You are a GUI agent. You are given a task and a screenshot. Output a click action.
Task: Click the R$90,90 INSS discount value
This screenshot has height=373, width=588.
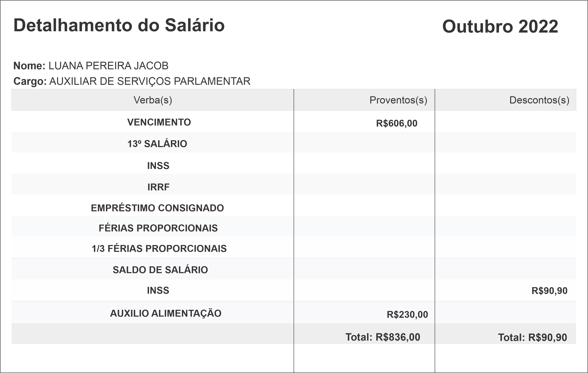click(549, 291)
